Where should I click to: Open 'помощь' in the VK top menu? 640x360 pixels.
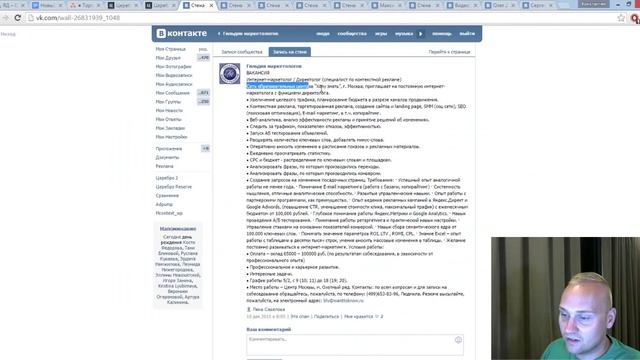click(442, 33)
